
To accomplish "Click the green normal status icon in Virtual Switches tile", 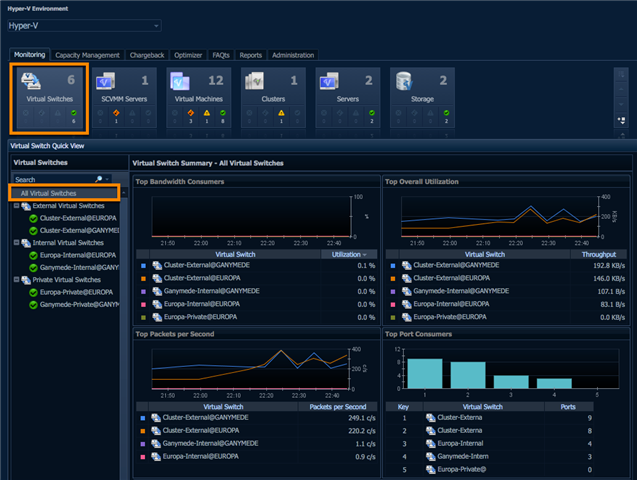I will 74,113.
